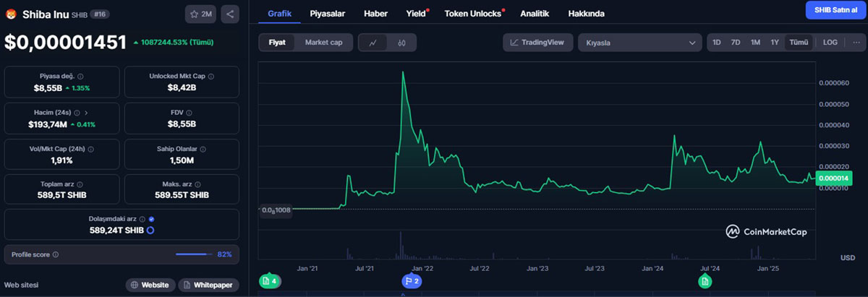Image resolution: width=868 pixels, height=297 pixels.
Task: Click the USD currency label under chart
Action: [x=848, y=258]
